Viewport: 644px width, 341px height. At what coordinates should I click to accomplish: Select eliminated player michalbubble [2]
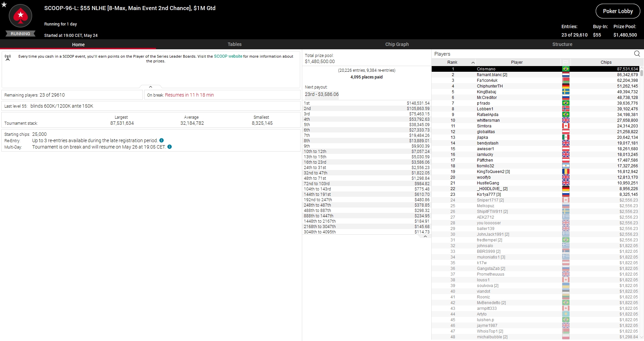point(536,337)
